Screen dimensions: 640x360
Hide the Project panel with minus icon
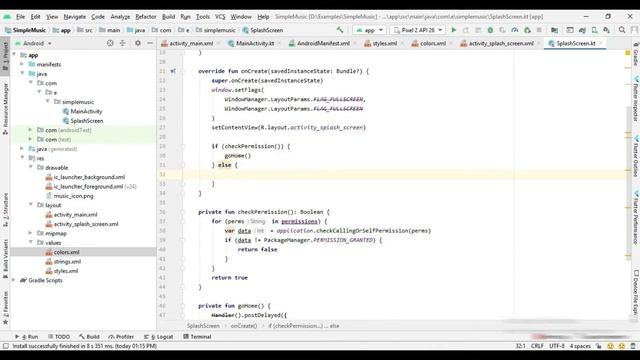click(150, 43)
